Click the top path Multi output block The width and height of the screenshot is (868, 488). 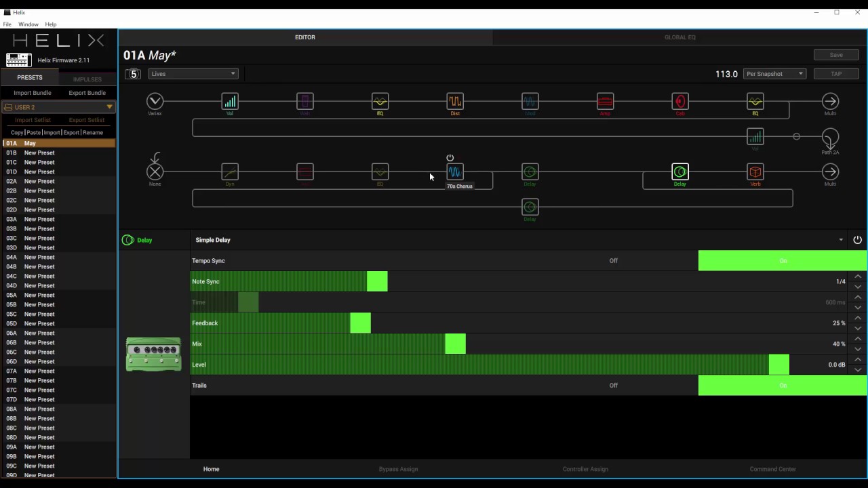tap(830, 102)
